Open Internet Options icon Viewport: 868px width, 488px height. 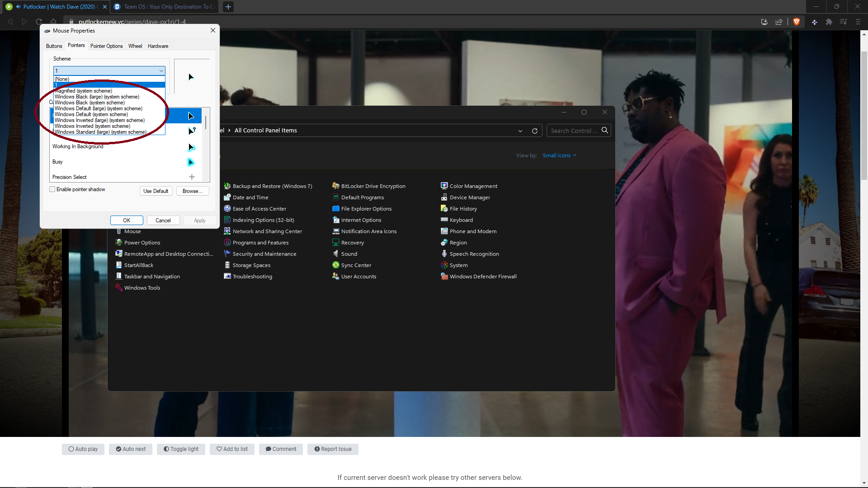pyautogui.click(x=336, y=220)
